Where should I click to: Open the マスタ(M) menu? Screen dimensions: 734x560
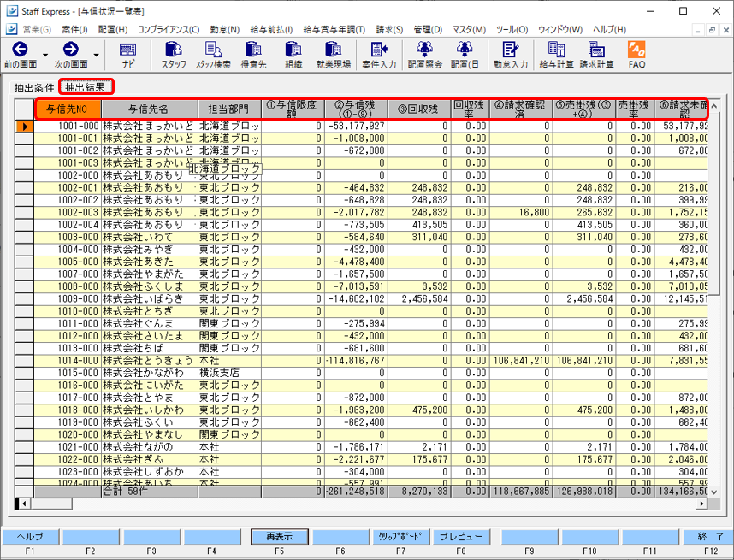click(x=469, y=29)
